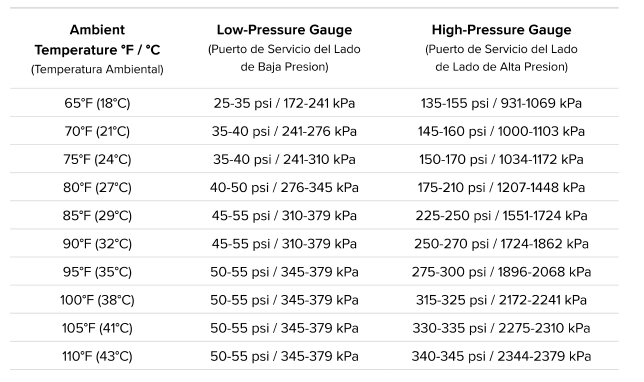Select the Low-Pressure Gauge column header
The width and height of the screenshot is (644, 382).
284,48
